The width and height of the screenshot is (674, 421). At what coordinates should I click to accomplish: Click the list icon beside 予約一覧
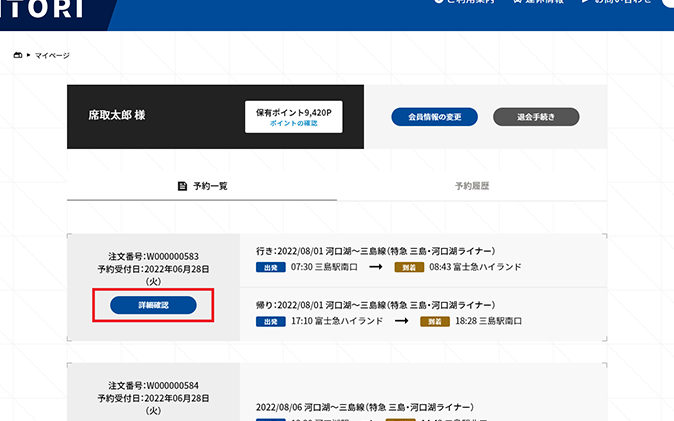(x=182, y=186)
